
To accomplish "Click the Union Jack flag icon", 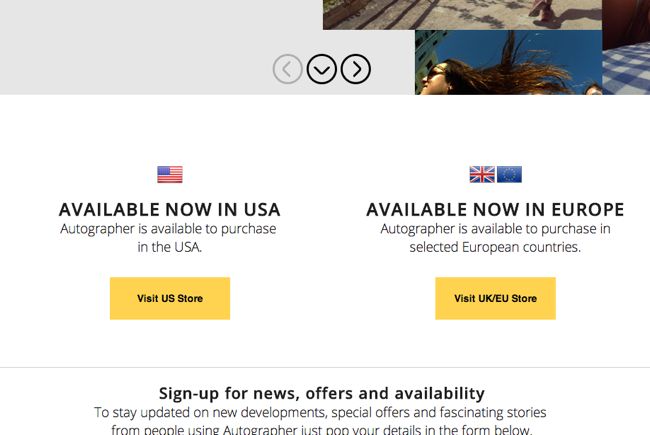I will [482, 174].
